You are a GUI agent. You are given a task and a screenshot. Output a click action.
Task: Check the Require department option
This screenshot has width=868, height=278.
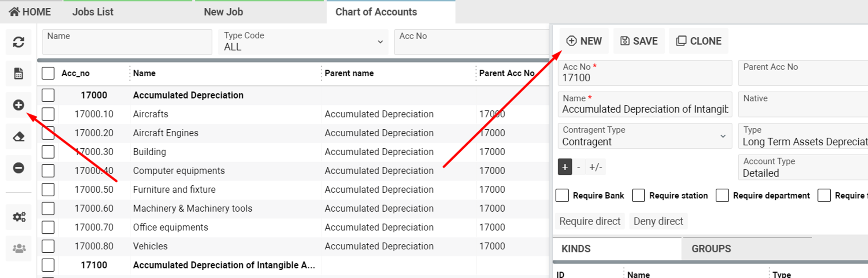pyautogui.click(x=722, y=196)
